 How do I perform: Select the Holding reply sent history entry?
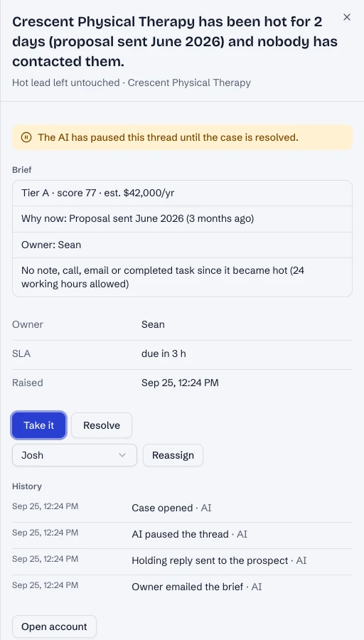(x=182, y=561)
